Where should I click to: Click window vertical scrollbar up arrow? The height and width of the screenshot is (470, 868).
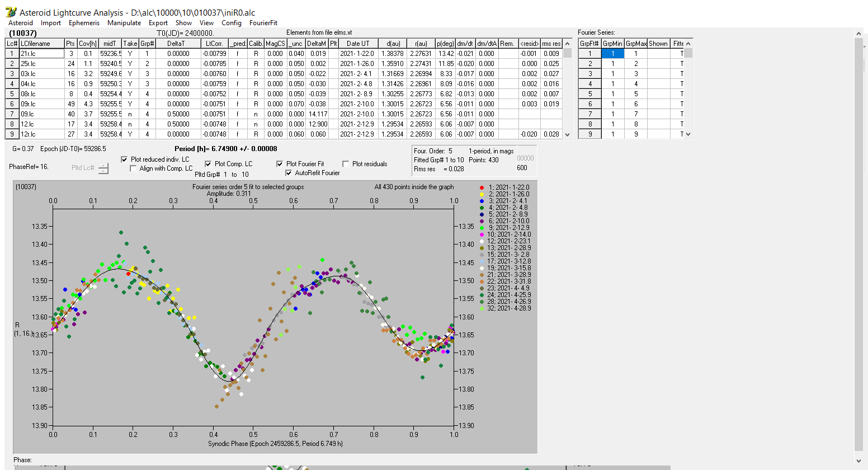click(x=859, y=34)
